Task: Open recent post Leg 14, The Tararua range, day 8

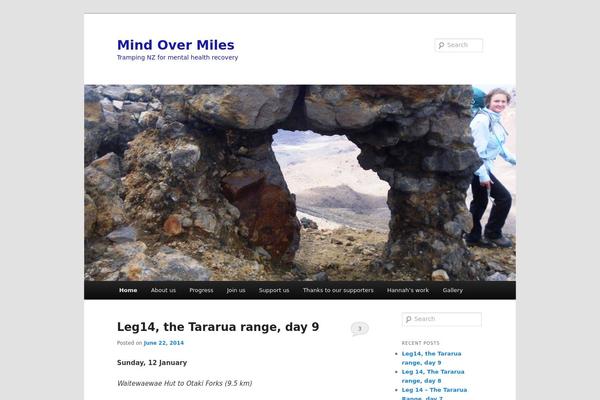Action: (433, 376)
